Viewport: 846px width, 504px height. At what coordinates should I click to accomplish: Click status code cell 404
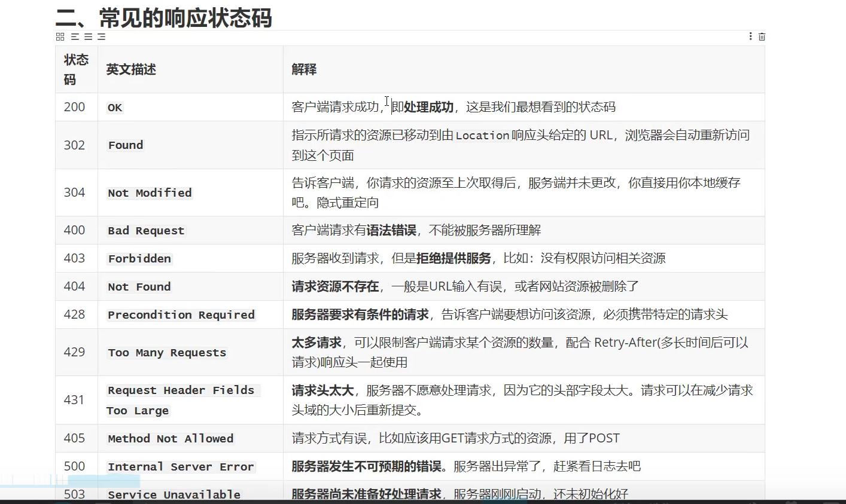click(x=77, y=286)
